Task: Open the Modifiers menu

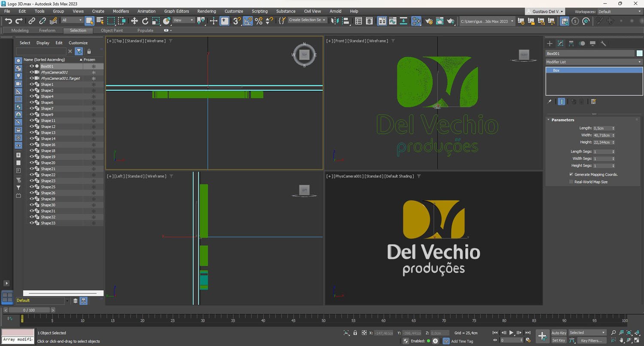Action: 121,11
